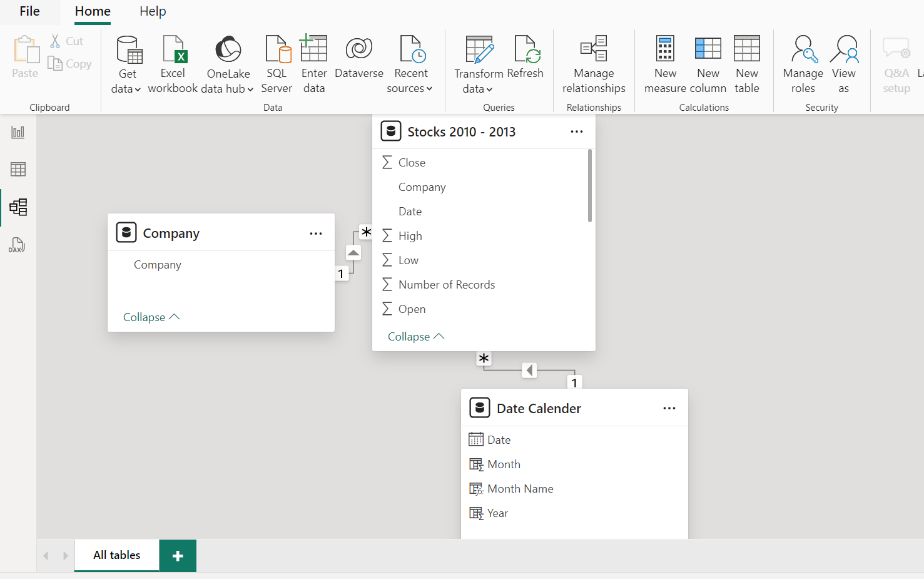This screenshot has width=924, height=579.
Task: Import from Excel workbook
Action: tap(173, 64)
